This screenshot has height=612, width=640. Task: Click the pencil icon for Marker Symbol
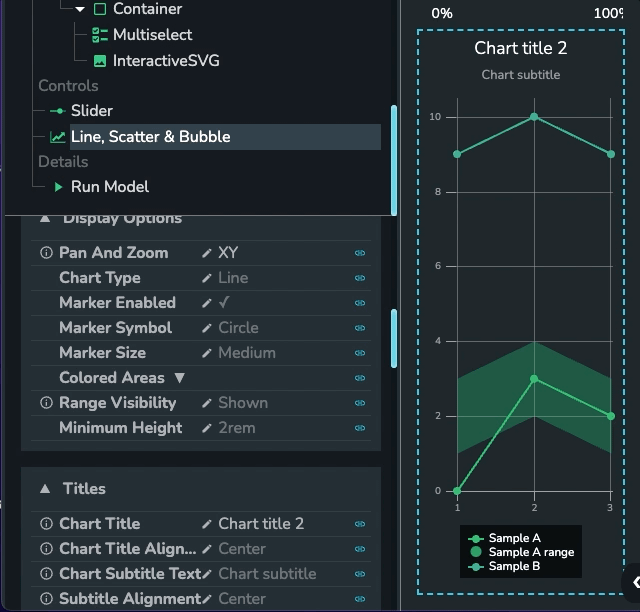207,328
